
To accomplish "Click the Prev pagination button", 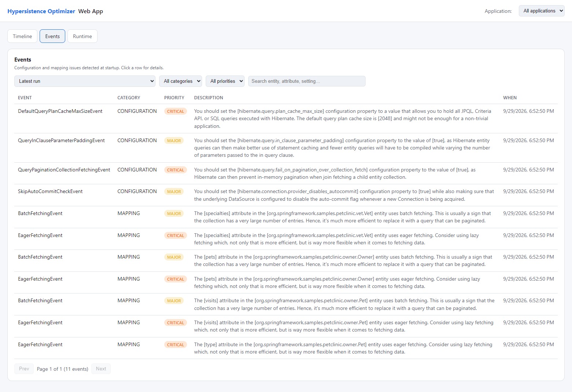I will [x=24, y=369].
